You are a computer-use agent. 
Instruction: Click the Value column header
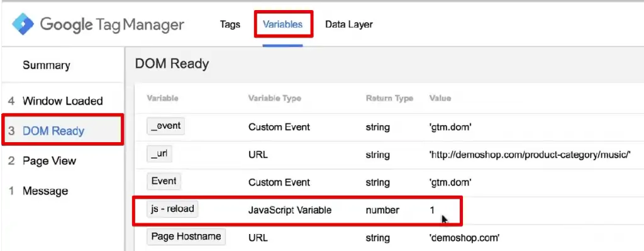440,99
